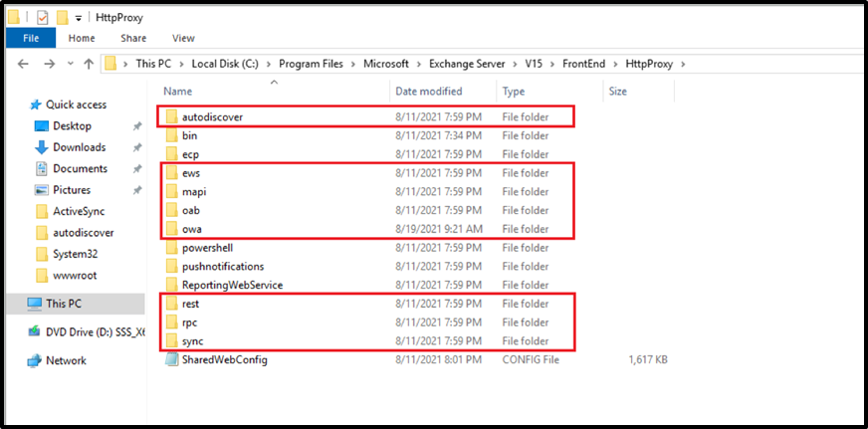This screenshot has height=429, width=868.
Task: Click FrontEnd in the address breadcrumb
Action: point(584,64)
